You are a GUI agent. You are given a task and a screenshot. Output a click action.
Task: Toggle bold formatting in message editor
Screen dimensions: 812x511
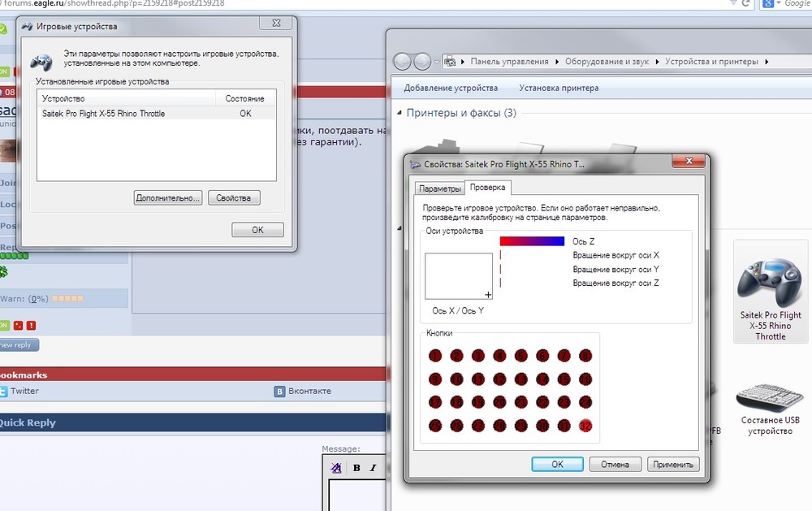click(356, 467)
